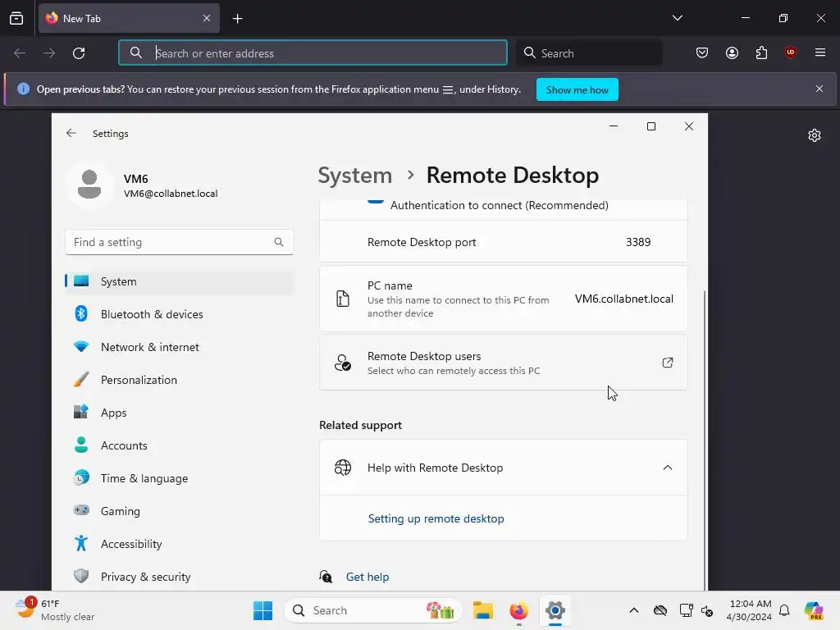Click the network display tray icon

point(686,610)
